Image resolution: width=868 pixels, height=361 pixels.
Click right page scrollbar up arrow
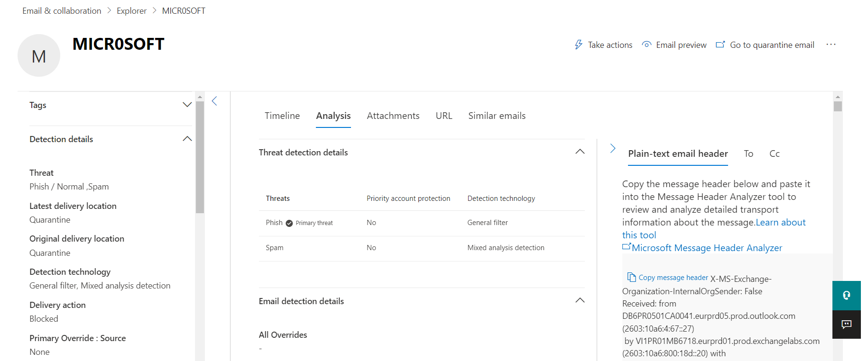coord(838,96)
